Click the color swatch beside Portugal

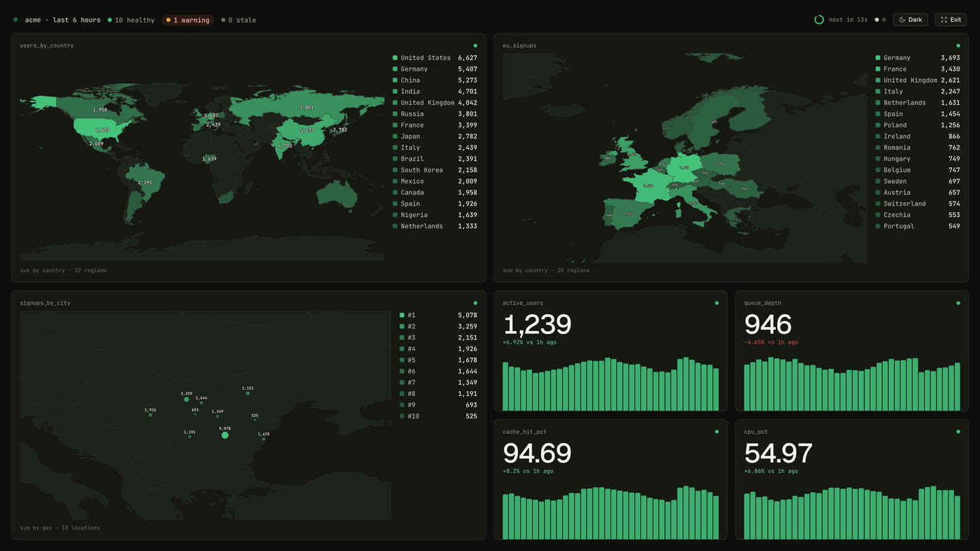pyautogui.click(x=878, y=226)
